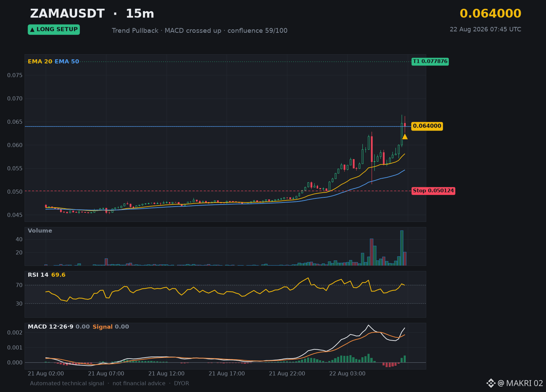Image resolution: width=546 pixels, height=392 pixels.
Task: Click the 21 Aug 12:00 time axis label
Action: [x=167, y=374]
